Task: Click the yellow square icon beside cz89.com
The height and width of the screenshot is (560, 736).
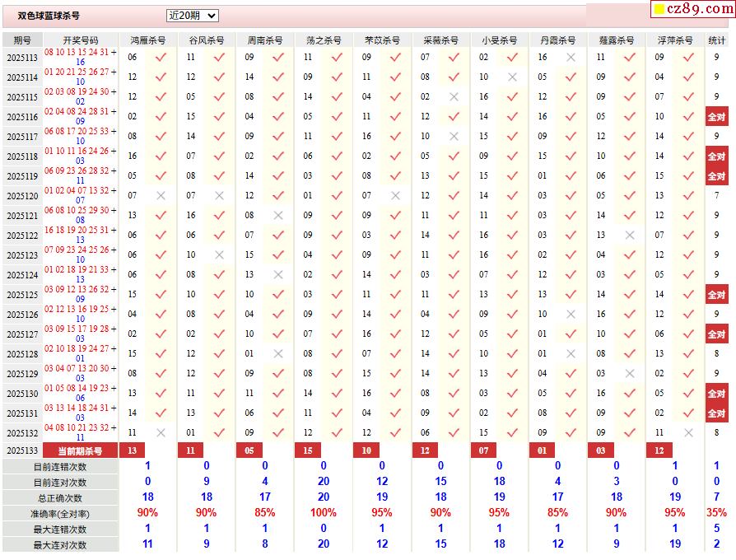Action: 659,9
